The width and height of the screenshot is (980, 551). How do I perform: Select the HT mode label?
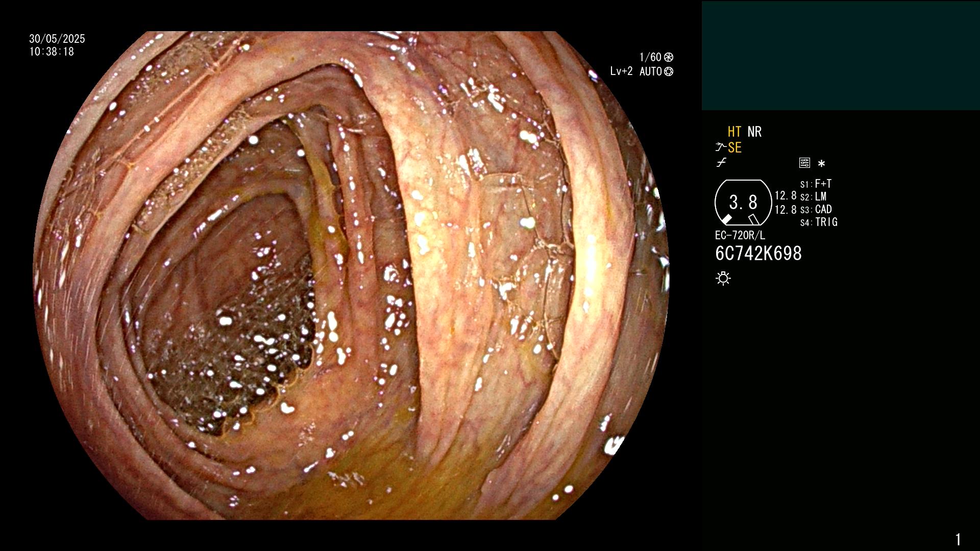(x=734, y=132)
